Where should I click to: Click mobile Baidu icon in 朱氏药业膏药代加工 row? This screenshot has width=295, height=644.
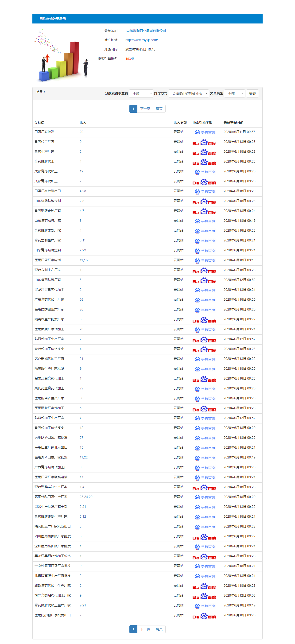tap(205, 389)
